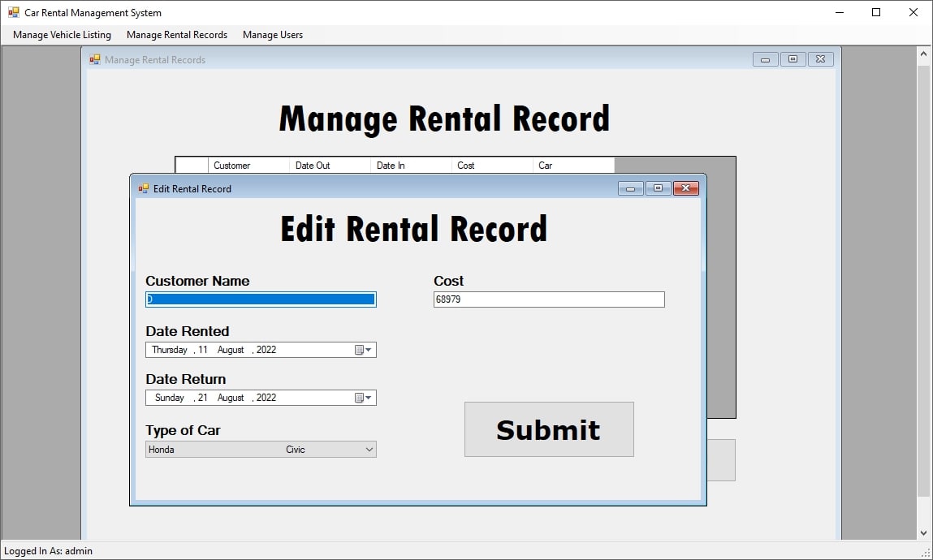Open the Date Return calendar dropdown
Image resolution: width=933 pixels, height=560 pixels.
tap(363, 398)
